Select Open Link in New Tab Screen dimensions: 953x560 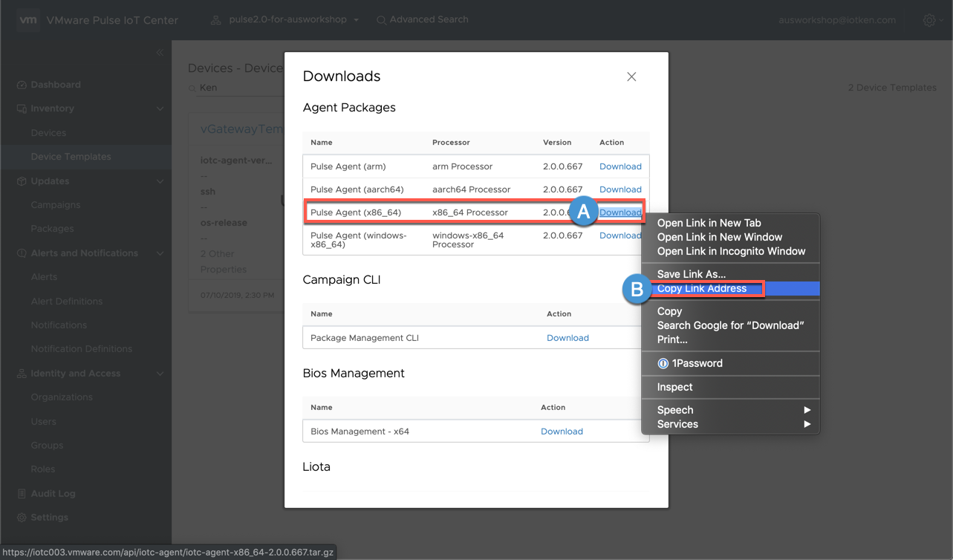[709, 223]
